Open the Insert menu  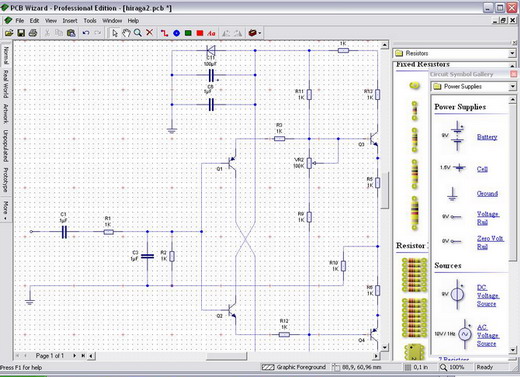[x=70, y=21]
